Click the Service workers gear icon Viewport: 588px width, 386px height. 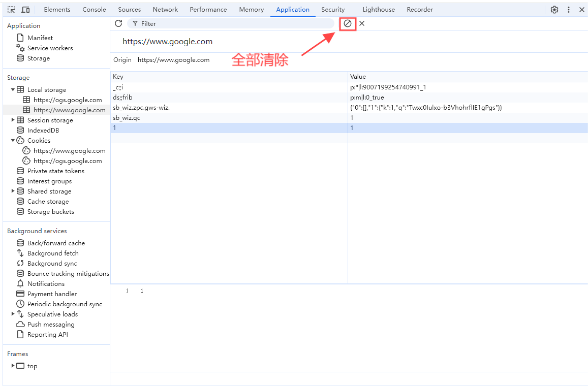20,48
